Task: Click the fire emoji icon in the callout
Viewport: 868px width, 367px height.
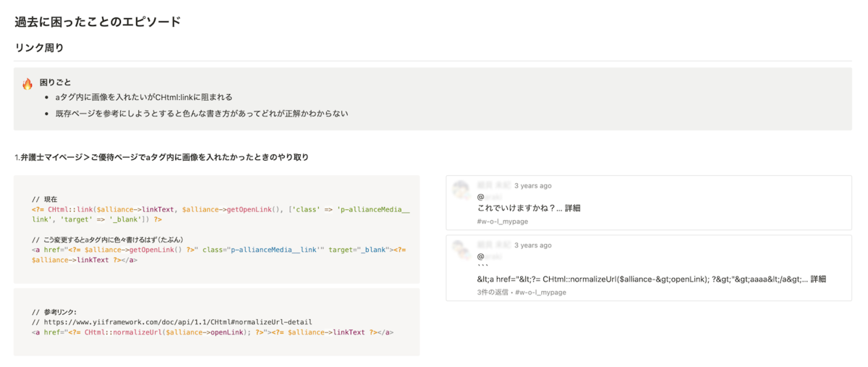Action: point(27,84)
